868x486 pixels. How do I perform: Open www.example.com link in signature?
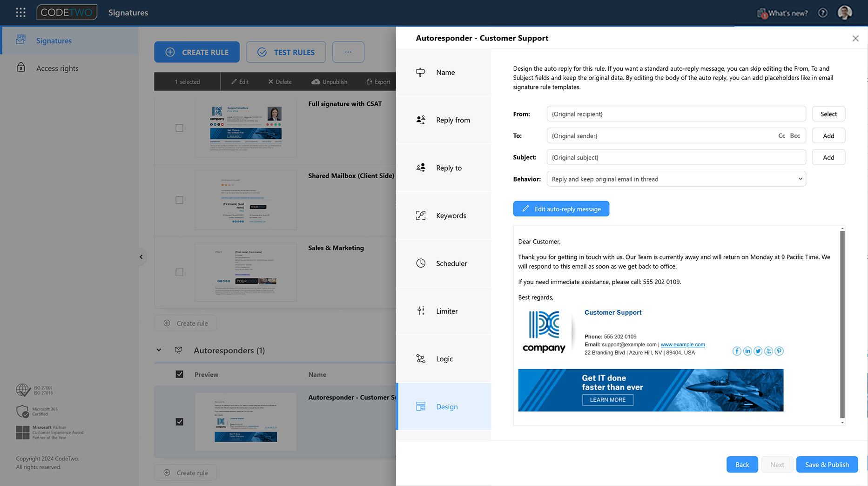click(683, 344)
